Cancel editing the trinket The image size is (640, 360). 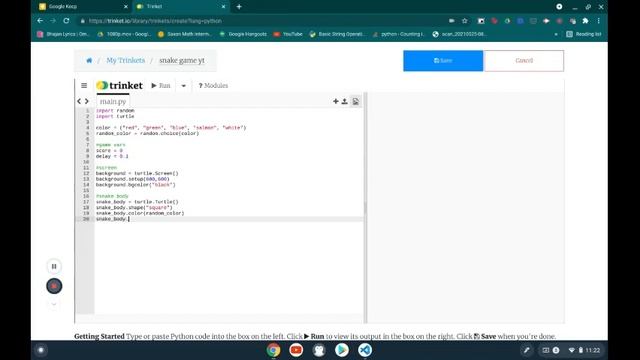tap(524, 60)
